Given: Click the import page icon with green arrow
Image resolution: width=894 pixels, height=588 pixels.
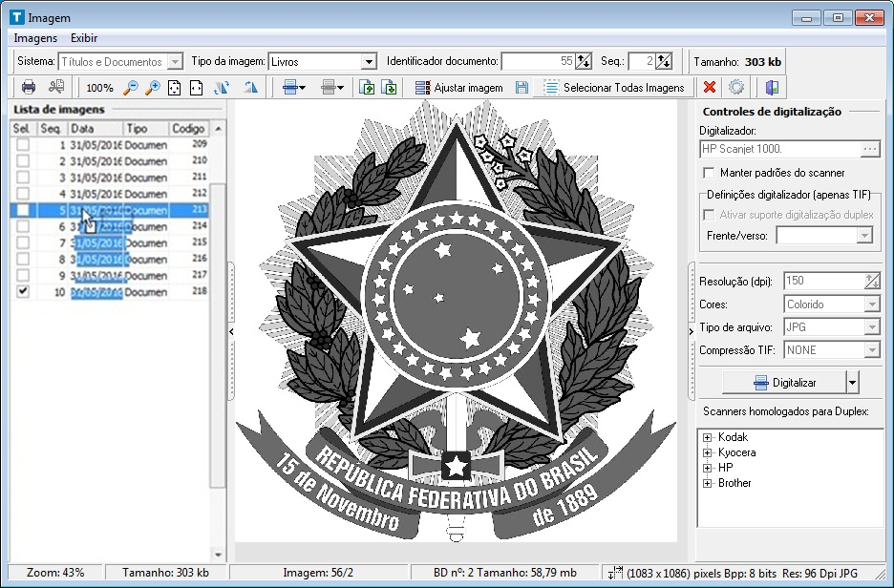Looking at the screenshot, I should pos(367,88).
